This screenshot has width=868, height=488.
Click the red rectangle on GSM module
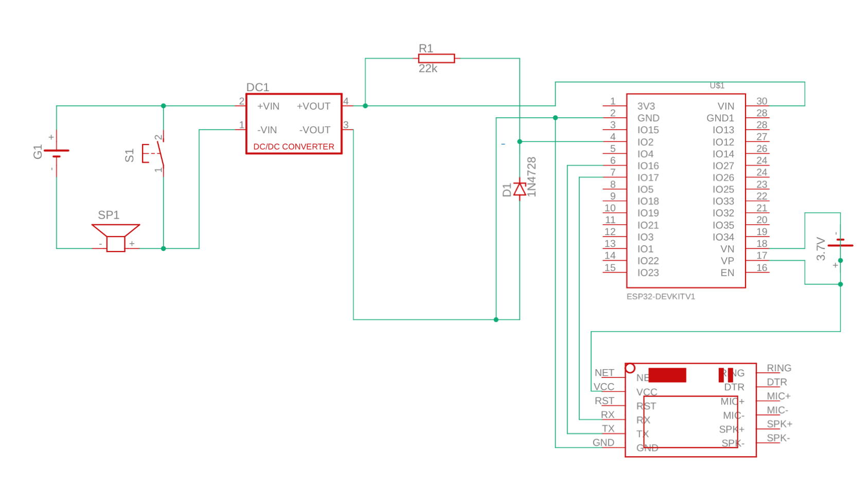click(x=667, y=375)
